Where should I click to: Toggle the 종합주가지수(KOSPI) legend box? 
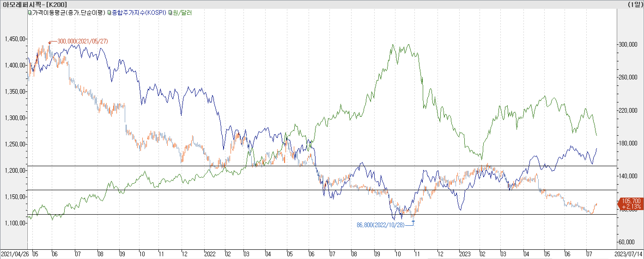(x=109, y=12)
